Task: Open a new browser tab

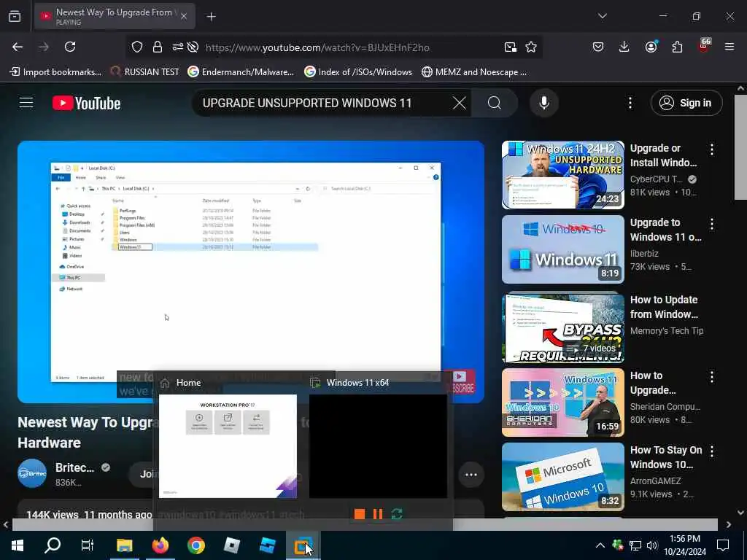Action: coord(211,16)
